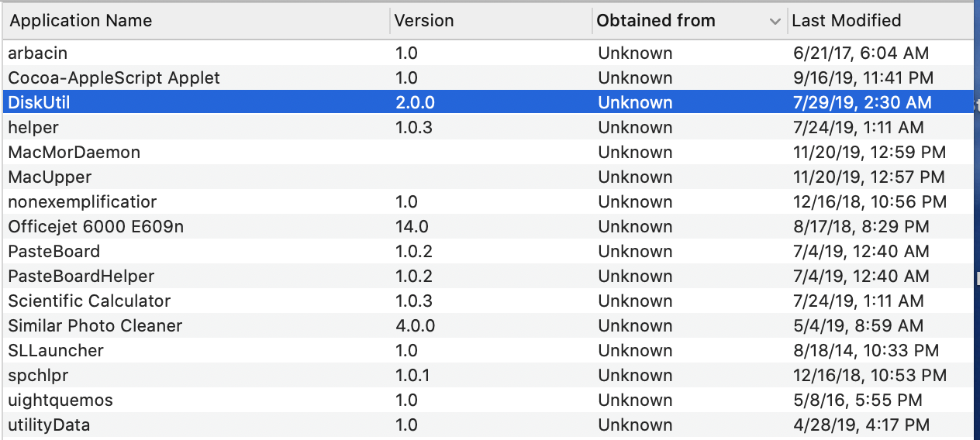The width and height of the screenshot is (980, 440).
Task: Select the Scientific Calculator entry
Action: 89,301
